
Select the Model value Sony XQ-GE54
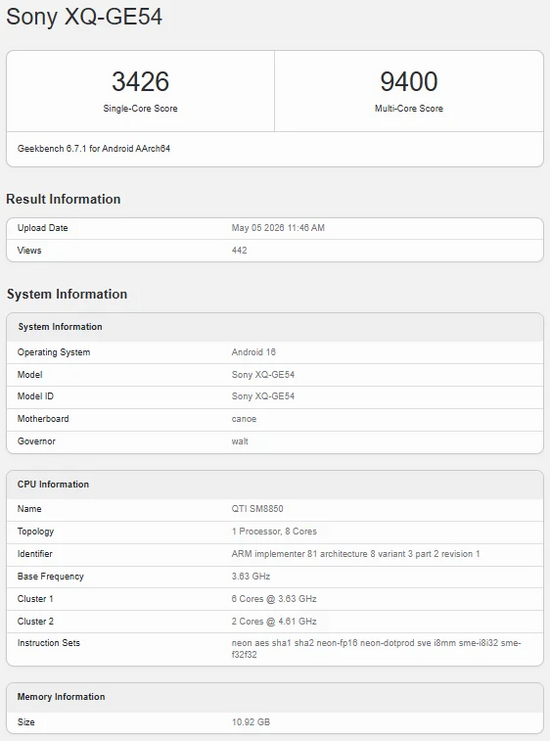[x=263, y=375]
